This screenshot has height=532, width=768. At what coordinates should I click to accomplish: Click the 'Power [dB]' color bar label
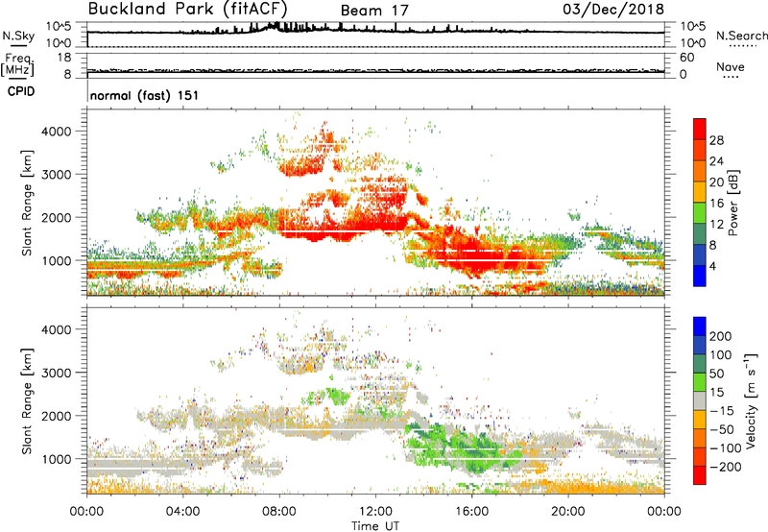click(x=733, y=203)
